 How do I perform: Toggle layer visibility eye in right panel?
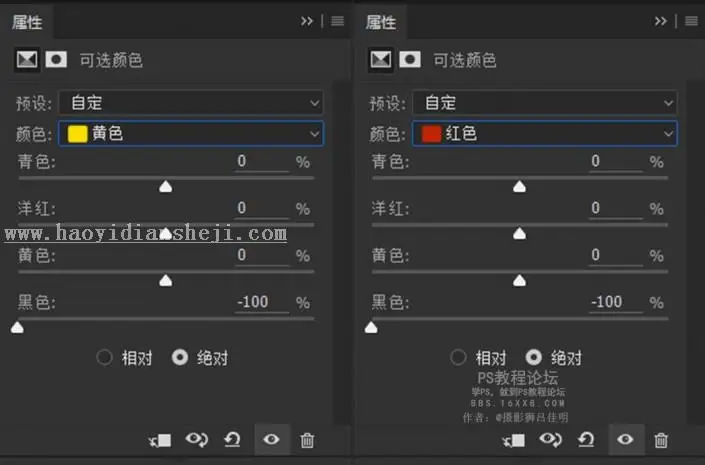pyautogui.click(x=625, y=439)
